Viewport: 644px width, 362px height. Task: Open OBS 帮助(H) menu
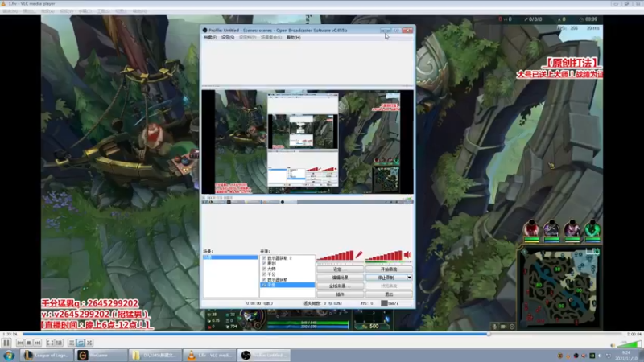click(294, 37)
